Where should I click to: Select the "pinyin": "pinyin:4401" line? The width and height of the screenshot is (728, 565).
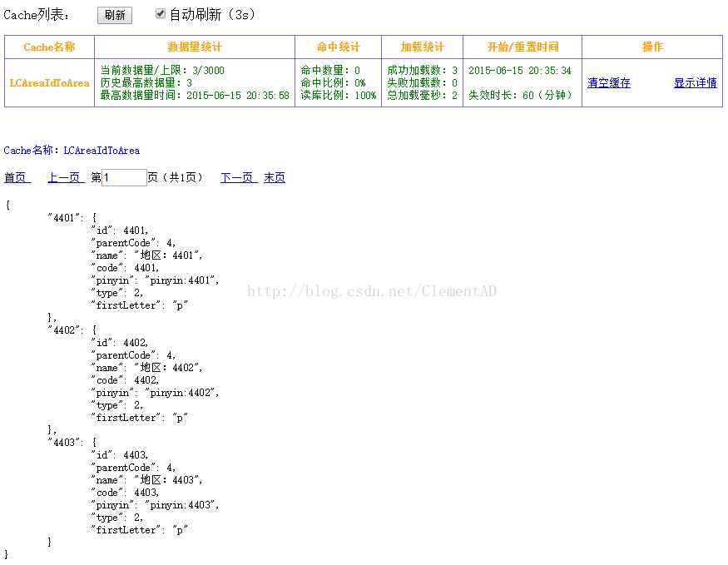pos(155,280)
